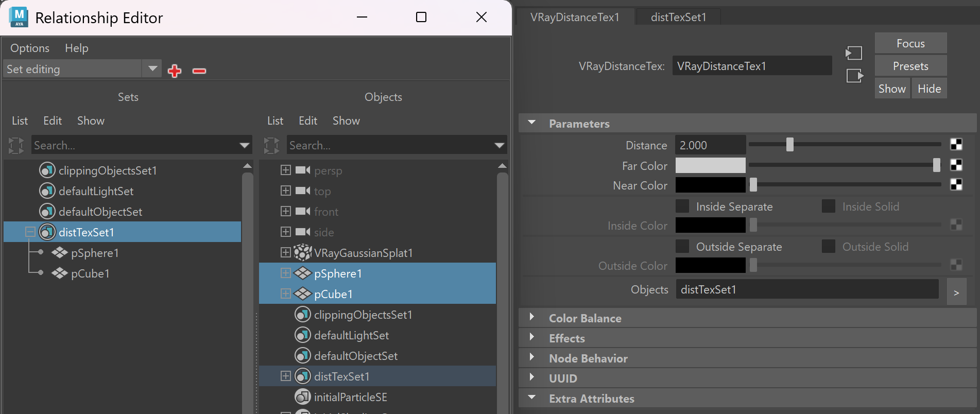
Task: Click the side camera icon in Objects
Action: (x=303, y=232)
